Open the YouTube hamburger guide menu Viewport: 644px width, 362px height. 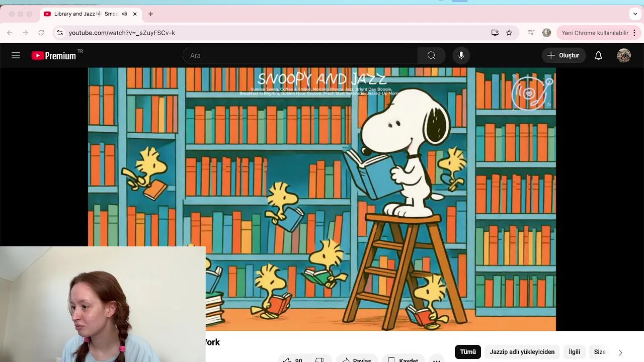click(16, 55)
